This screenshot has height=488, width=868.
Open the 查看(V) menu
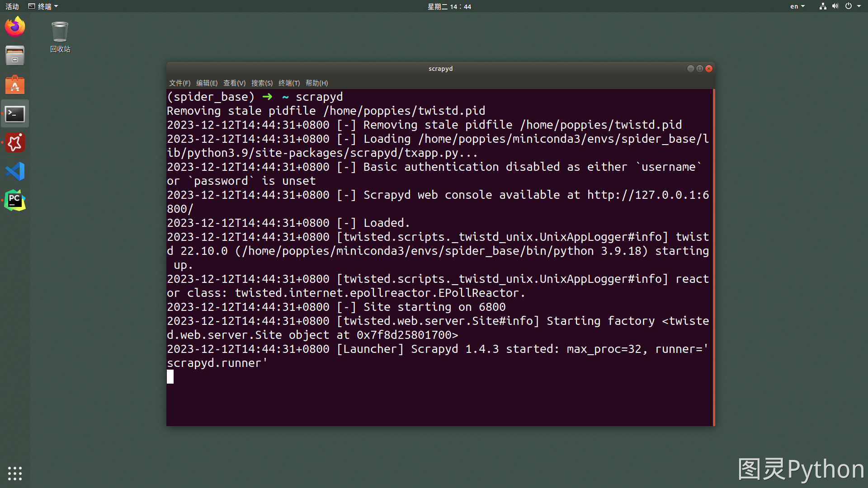pos(234,83)
